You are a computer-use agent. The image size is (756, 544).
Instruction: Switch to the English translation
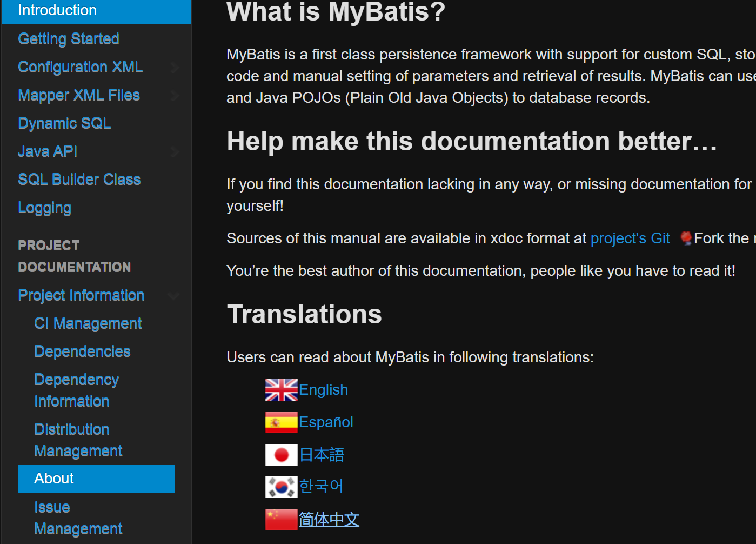pyautogui.click(x=323, y=390)
